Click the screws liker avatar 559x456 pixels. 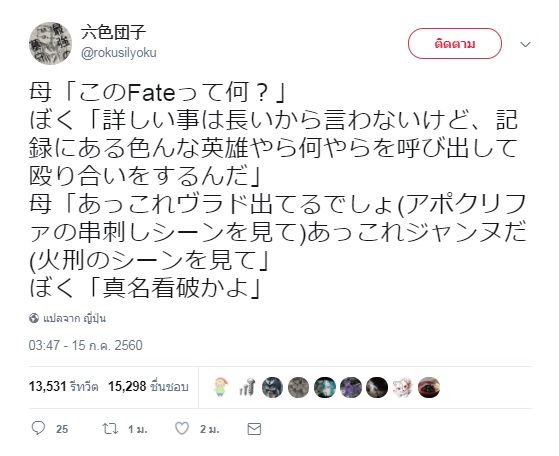pos(246,387)
